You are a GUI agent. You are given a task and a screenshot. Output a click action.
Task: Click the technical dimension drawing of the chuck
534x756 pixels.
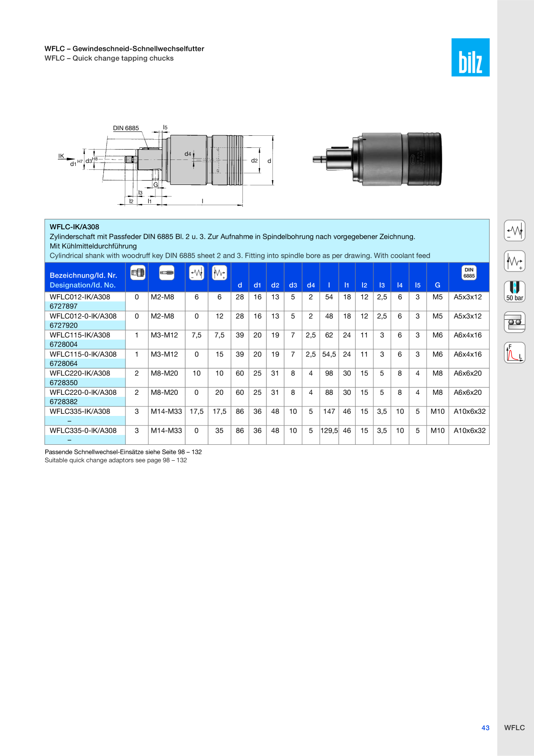166,166
